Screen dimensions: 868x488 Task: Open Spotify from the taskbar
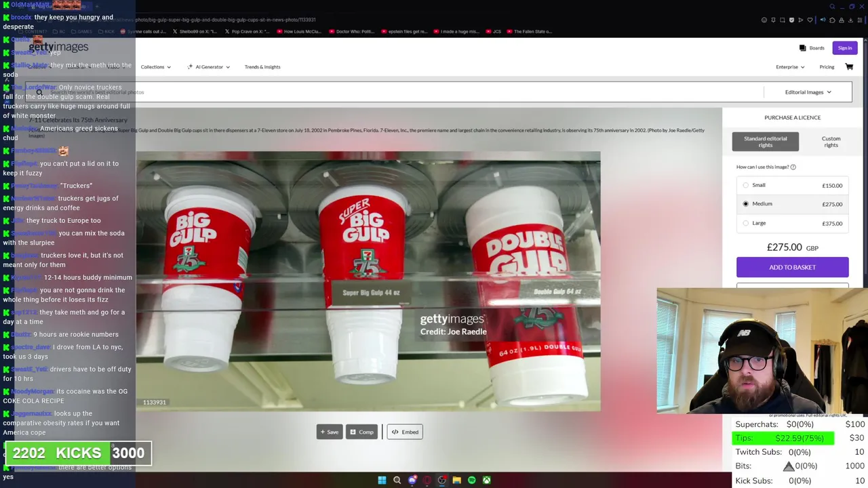[472, 480]
